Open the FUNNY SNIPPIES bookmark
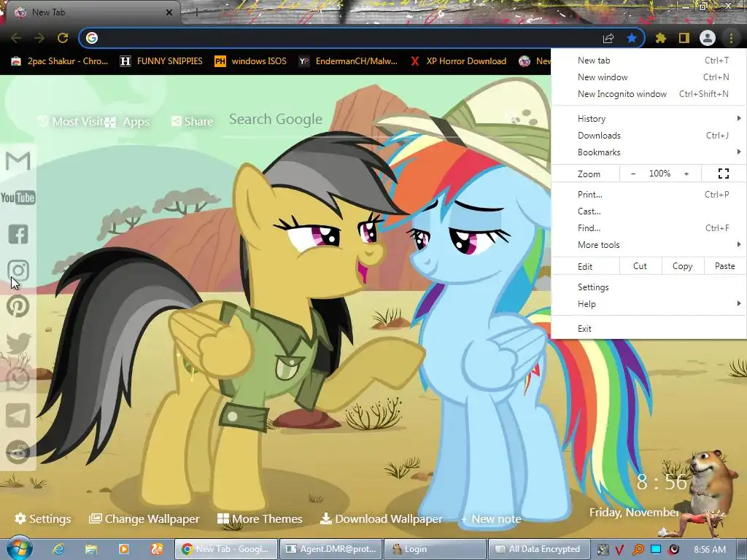 (161, 61)
